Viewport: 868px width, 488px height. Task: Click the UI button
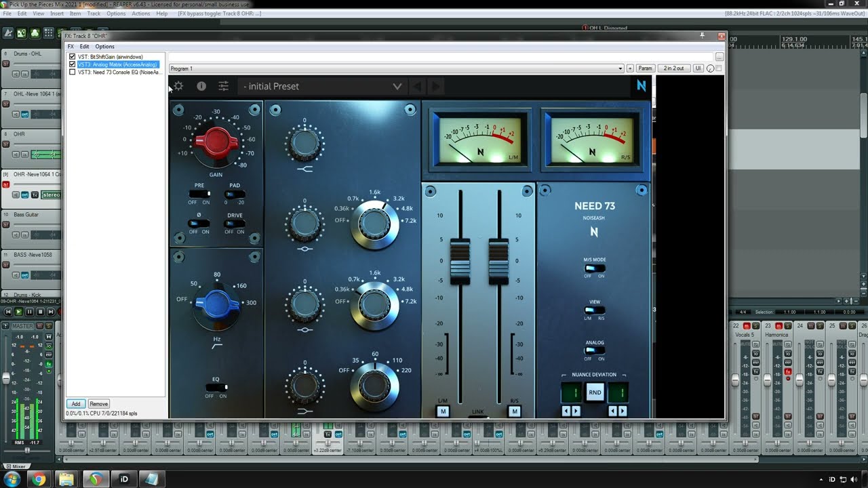pyautogui.click(x=698, y=68)
